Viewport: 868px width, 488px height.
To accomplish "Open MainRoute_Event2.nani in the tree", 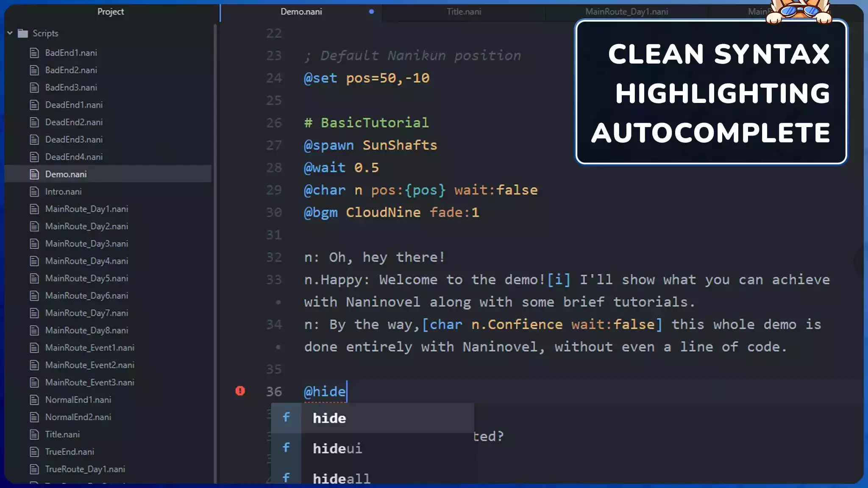I will click(x=89, y=365).
